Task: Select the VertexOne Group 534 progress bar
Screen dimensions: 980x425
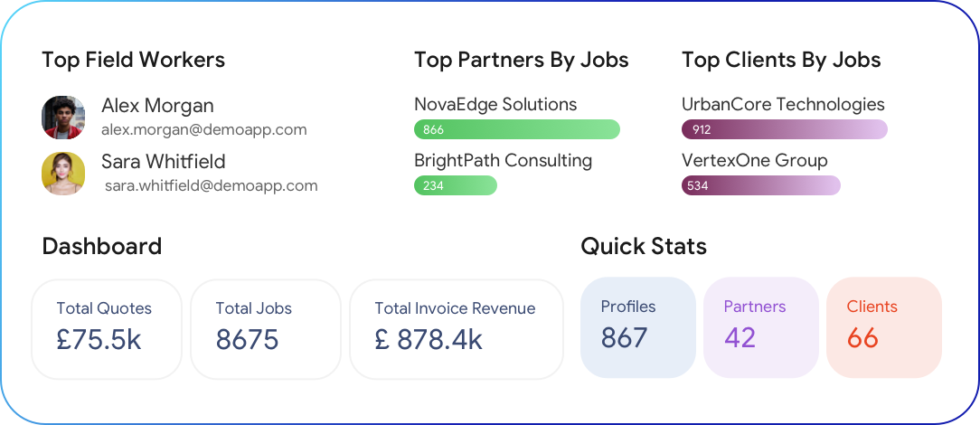Action: (x=760, y=185)
